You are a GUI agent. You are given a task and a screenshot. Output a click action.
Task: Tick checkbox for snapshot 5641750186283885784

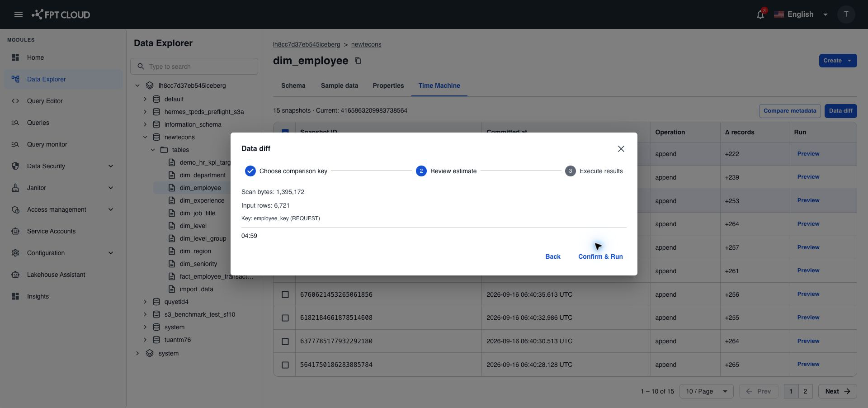coord(285,365)
